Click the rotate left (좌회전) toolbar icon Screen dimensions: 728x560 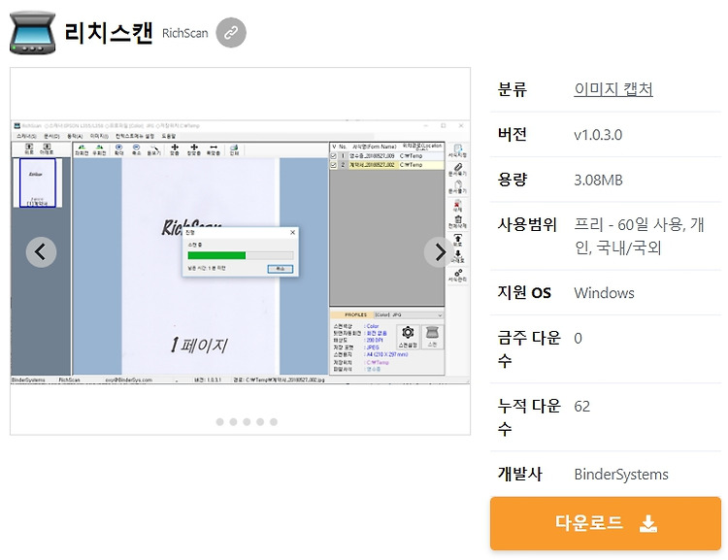coord(82,149)
